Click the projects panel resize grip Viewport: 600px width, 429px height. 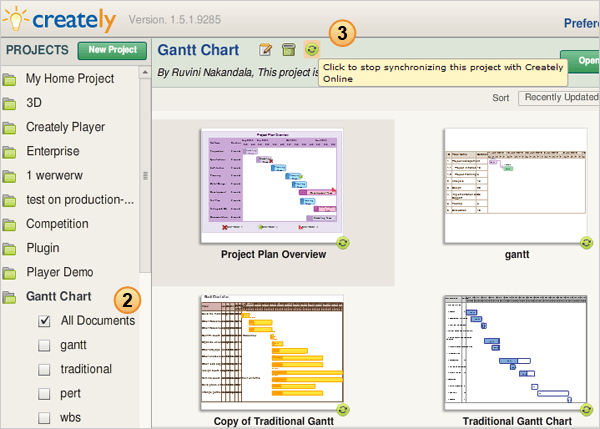(145, 176)
